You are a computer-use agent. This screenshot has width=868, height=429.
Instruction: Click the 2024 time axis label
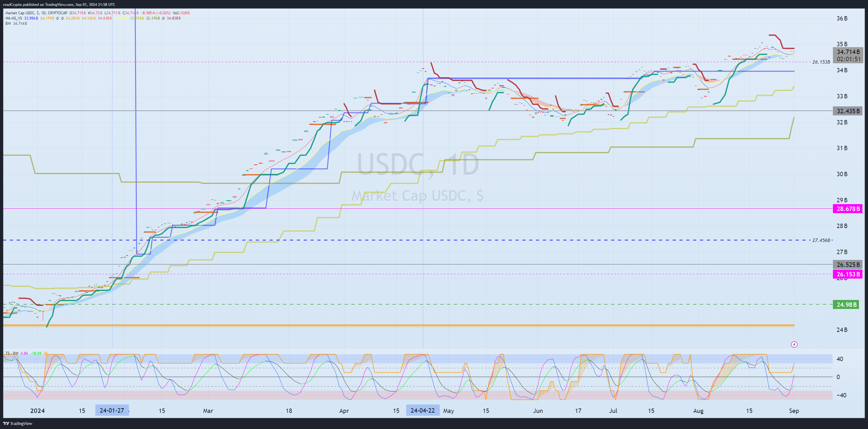37,411
